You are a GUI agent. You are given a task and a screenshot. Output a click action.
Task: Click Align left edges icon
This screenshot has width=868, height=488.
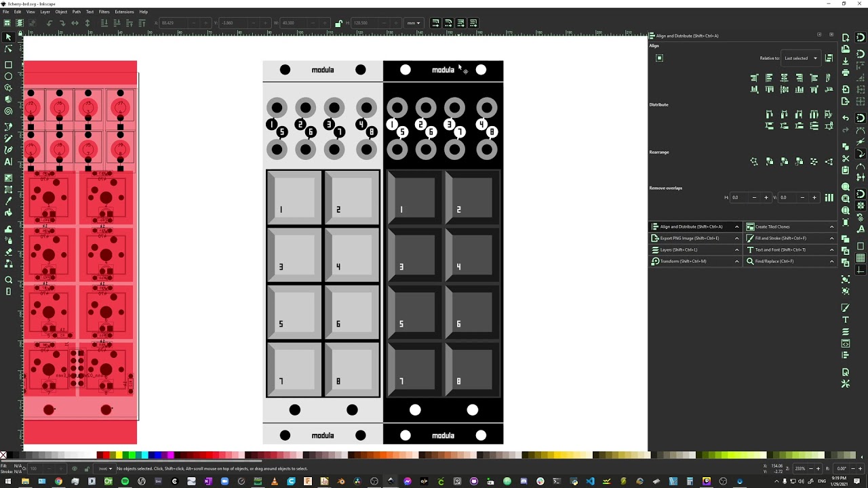769,78
